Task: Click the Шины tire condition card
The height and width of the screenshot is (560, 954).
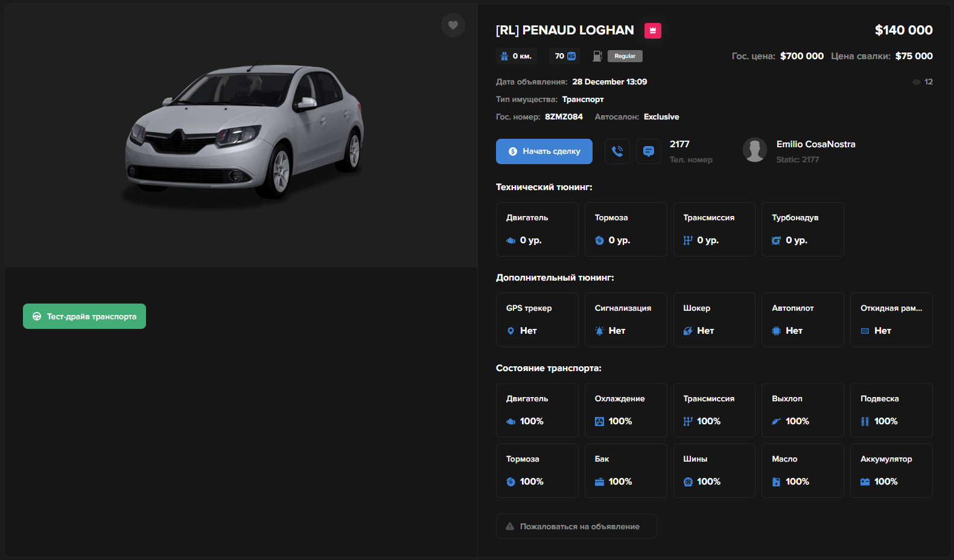Action: (714, 471)
